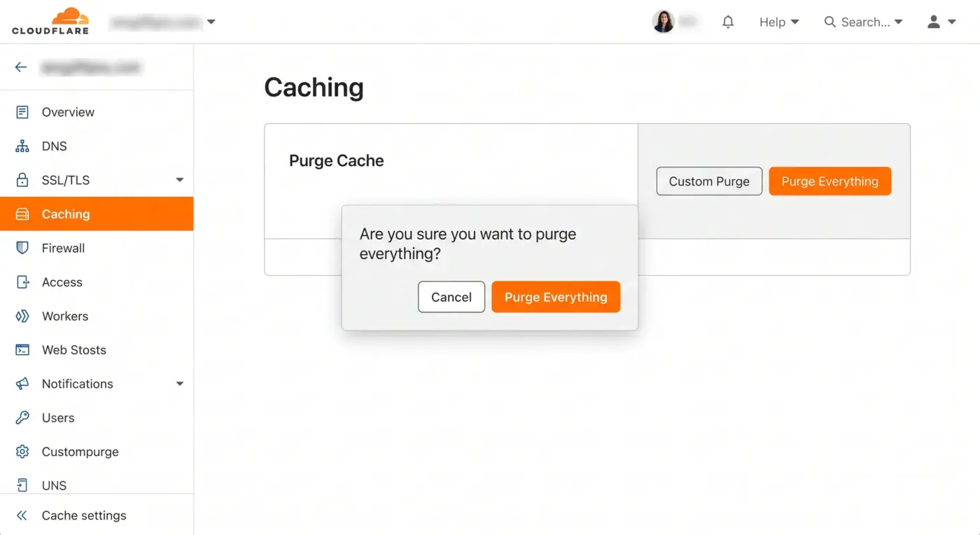Click the SSL/TLS lock icon
This screenshot has width=980, height=535.
[x=22, y=180]
